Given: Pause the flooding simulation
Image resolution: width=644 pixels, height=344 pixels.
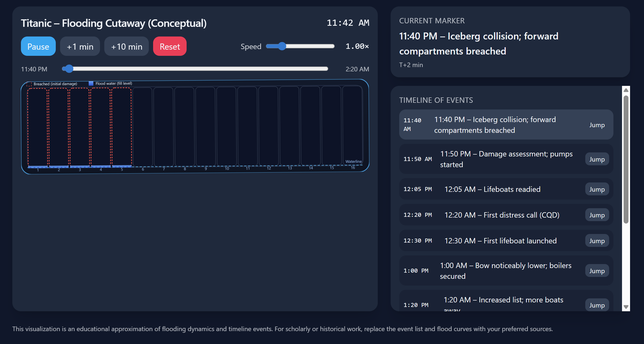Looking at the screenshot, I should coord(38,46).
